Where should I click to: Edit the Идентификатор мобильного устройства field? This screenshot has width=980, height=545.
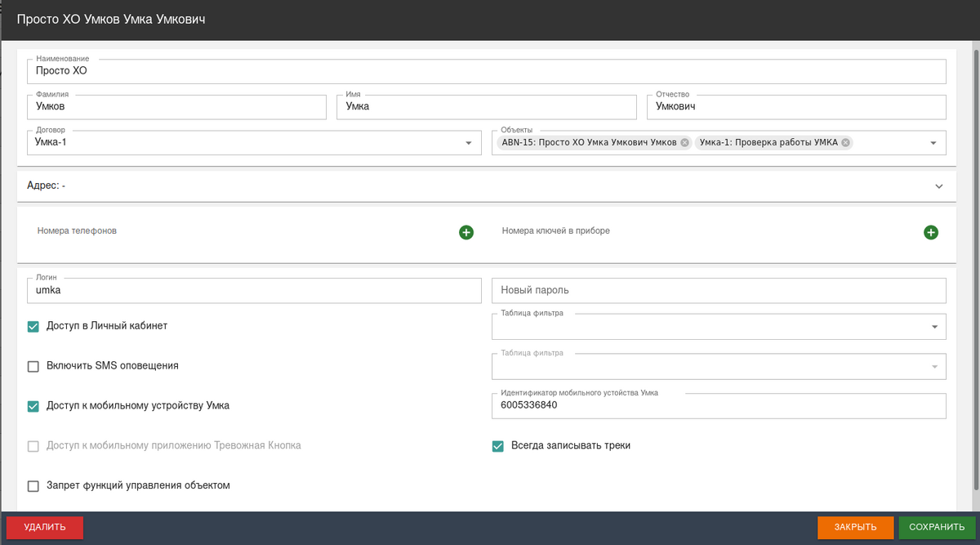point(719,405)
